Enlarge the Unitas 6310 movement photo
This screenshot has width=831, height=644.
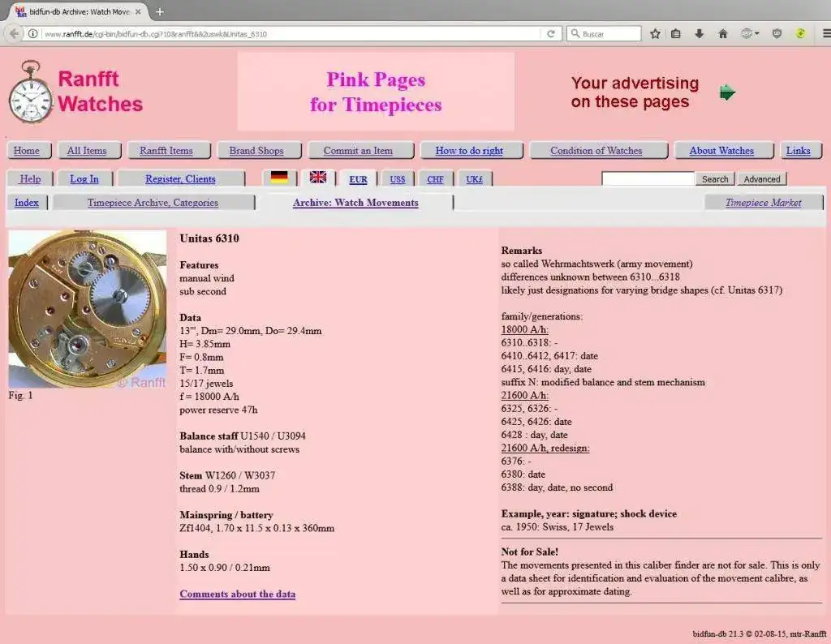[x=87, y=309]
